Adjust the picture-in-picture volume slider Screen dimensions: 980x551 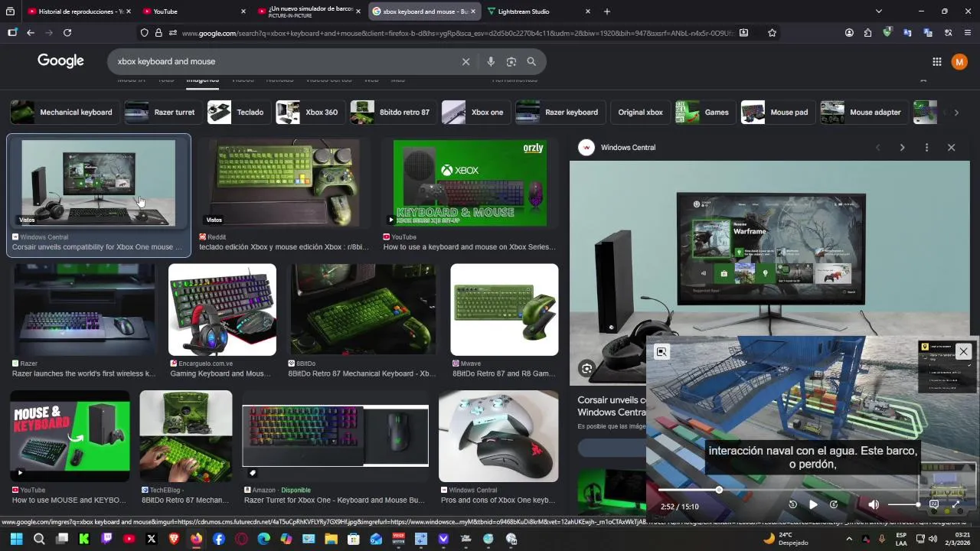coord(903,505)
